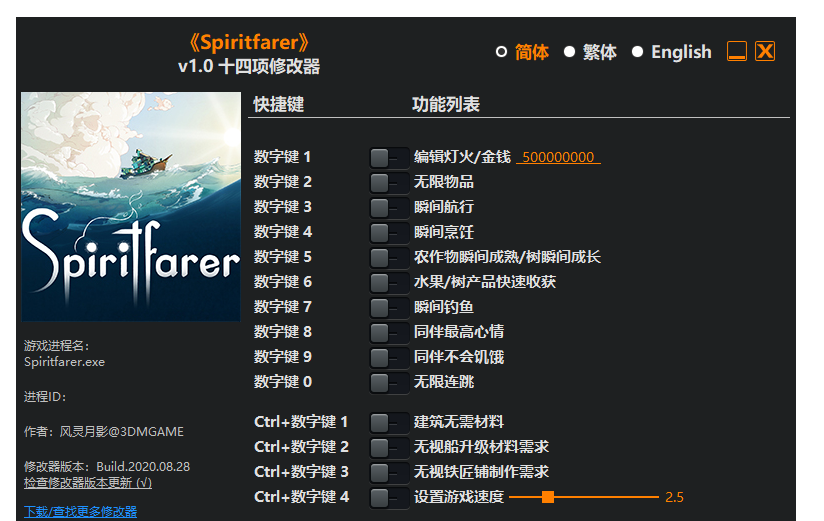Screen dimensions: 824x521
Task: Enable 无限物品 toggle
Action: pos(389,182)
